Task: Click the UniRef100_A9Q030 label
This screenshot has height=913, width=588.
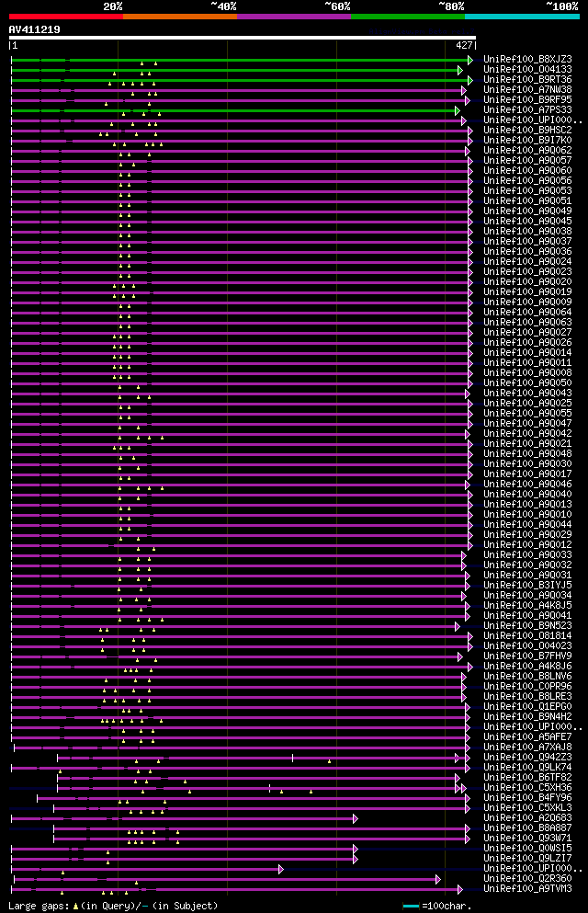Action: pos(527,463)
